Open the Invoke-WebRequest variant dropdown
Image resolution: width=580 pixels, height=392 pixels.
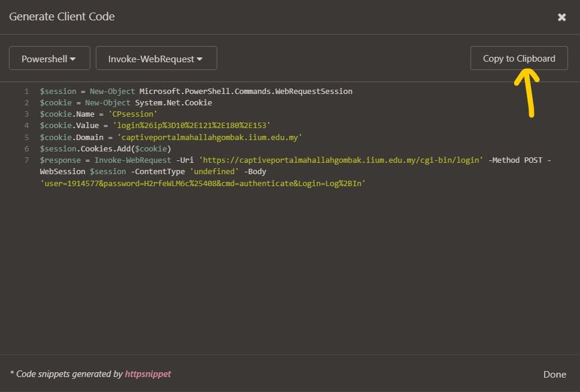[156, 58]
